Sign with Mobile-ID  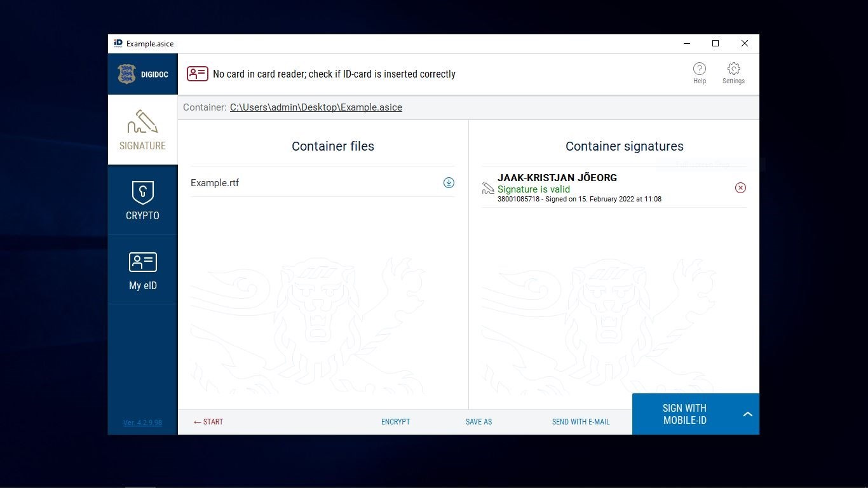pyautogui.click(x=684, y=414)
